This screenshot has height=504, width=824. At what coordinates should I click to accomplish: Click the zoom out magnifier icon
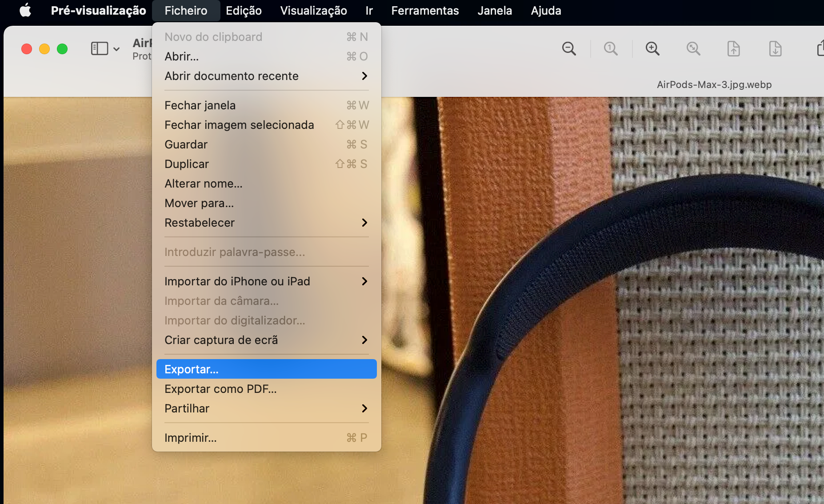[569, 48]
